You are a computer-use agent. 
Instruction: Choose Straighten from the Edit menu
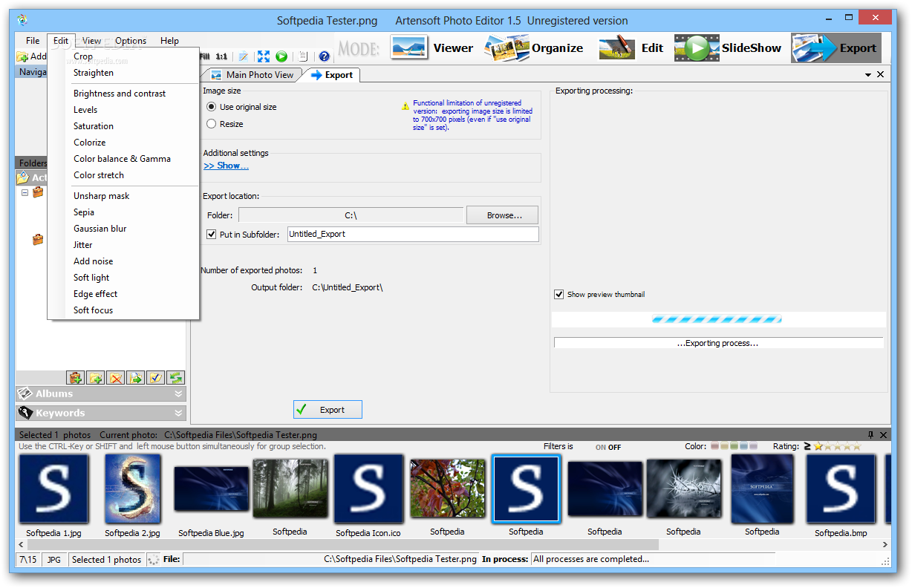coord(94,73)
